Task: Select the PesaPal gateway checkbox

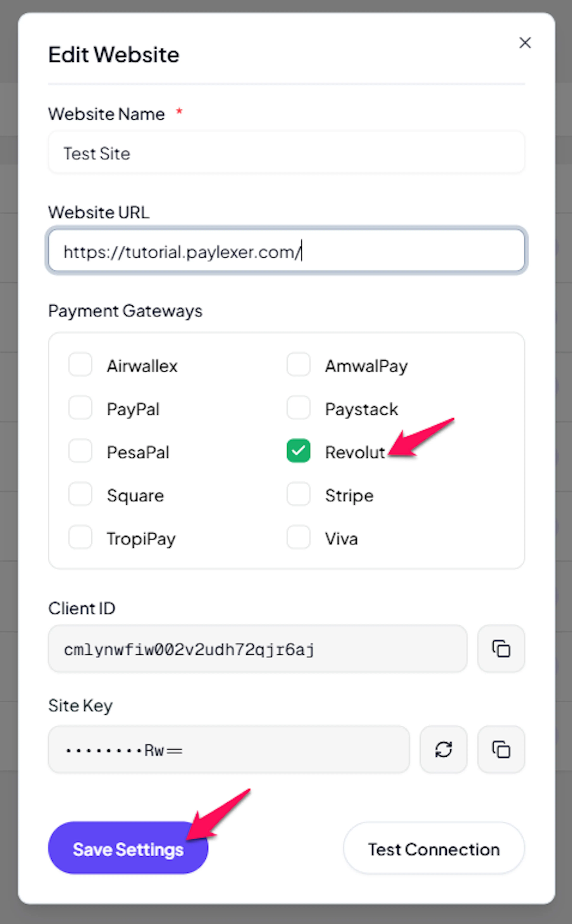Action: (80, 451)
